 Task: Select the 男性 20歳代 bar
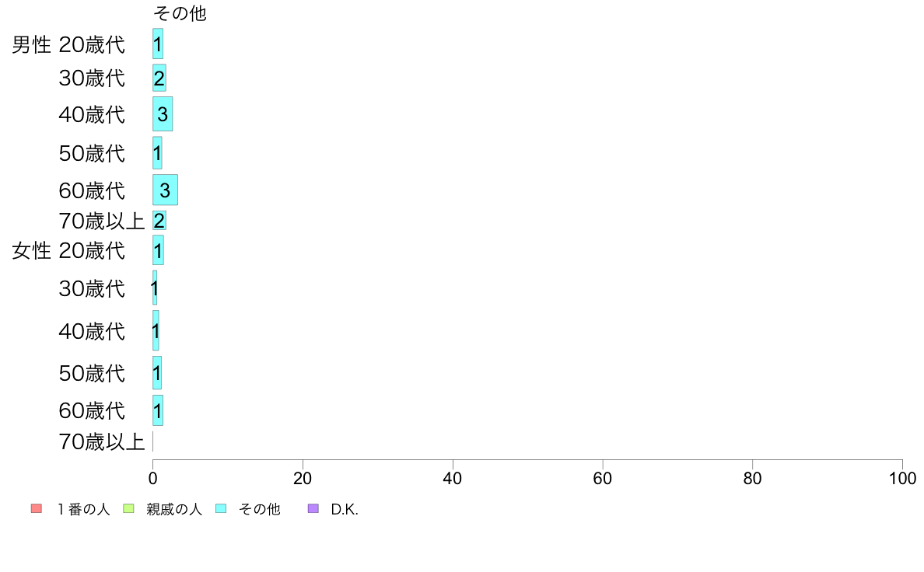coord(158,44)
